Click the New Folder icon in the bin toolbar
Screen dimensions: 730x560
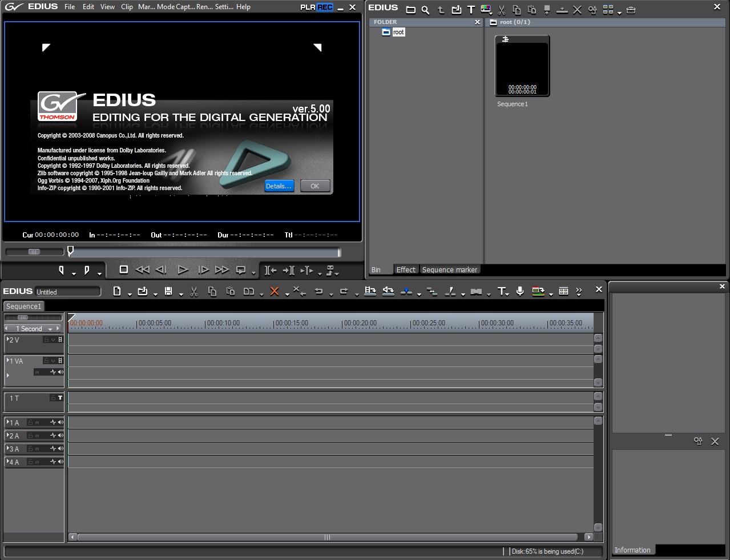click(410, 10)
